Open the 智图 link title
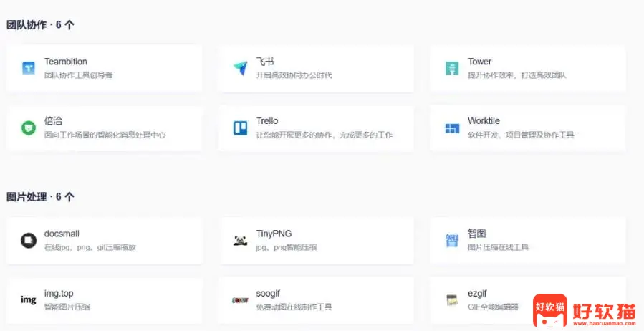The image size is (644, 331). click(x=476, y=234)
